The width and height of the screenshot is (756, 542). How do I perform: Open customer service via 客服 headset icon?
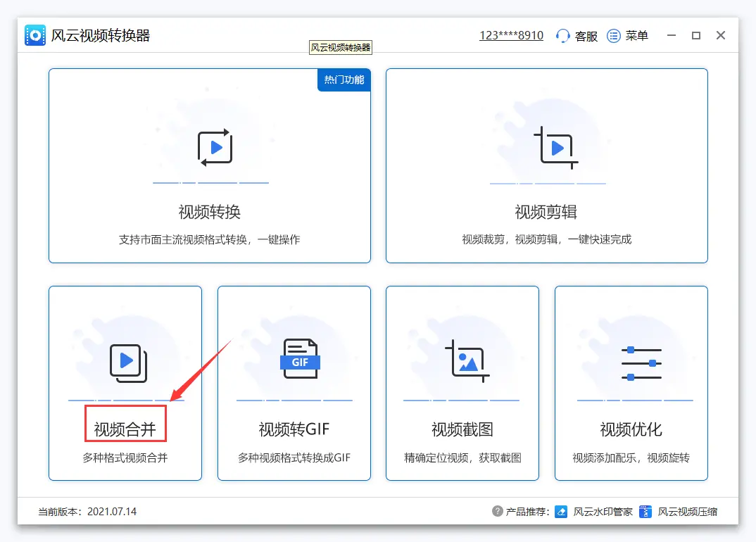(x=562, y=35)
